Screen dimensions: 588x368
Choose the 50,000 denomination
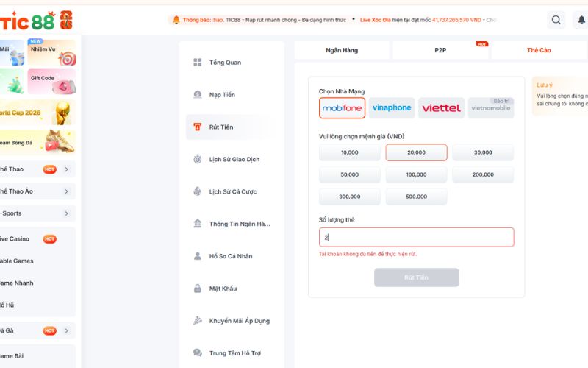(350, 174)
